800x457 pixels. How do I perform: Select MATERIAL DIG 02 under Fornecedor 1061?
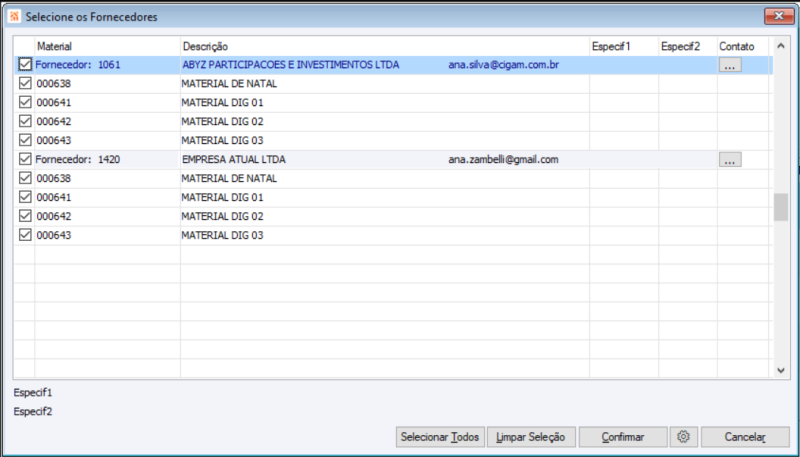point(222,121)
